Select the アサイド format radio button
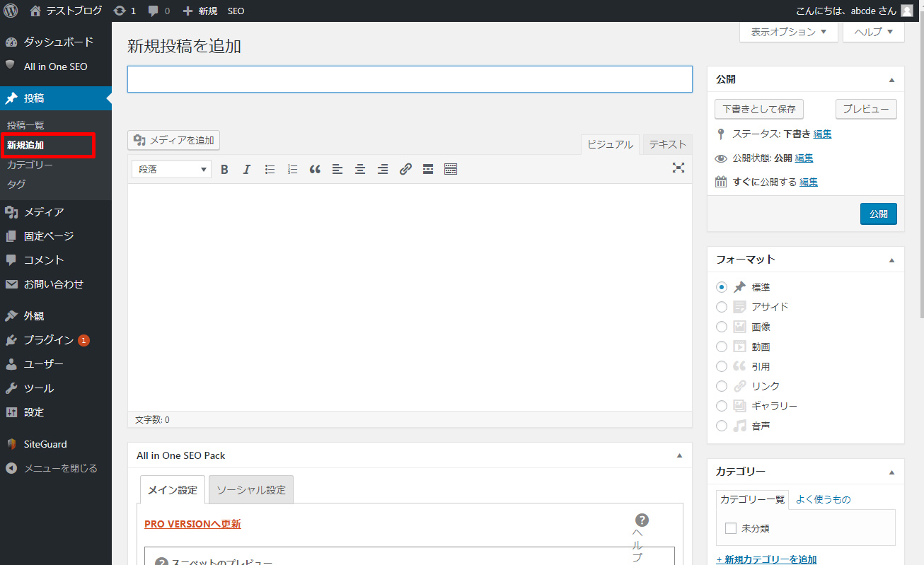924x565 pixels. (722, 307)
